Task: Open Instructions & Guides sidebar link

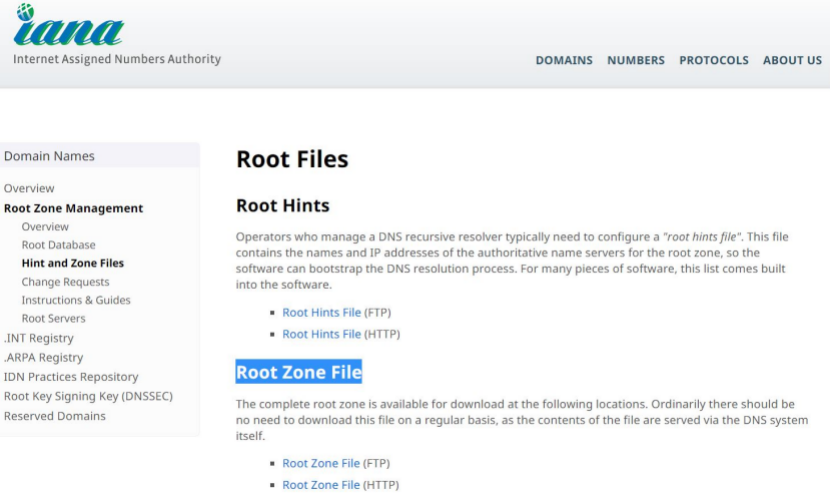Action: pyautogui.click(x=75, y=300)
